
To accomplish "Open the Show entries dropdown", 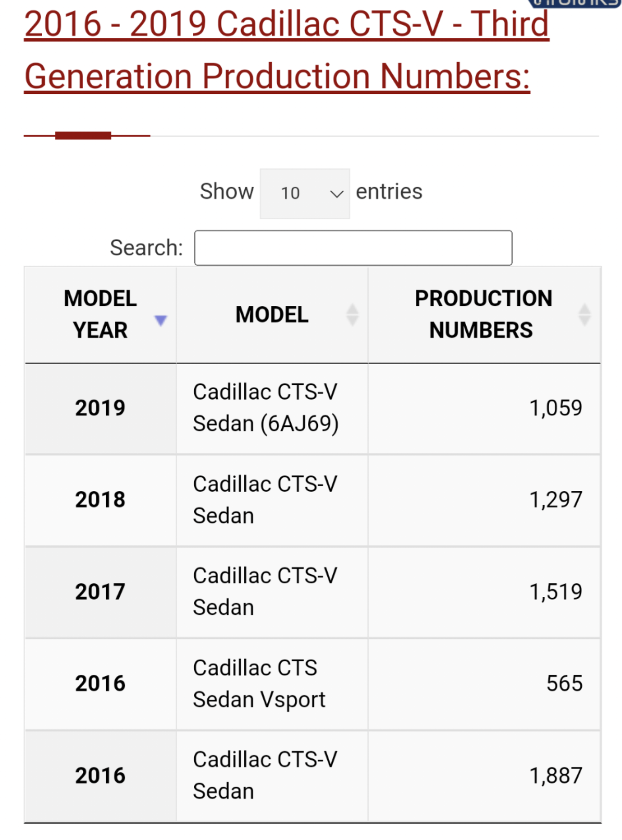I will coord(305,193).
